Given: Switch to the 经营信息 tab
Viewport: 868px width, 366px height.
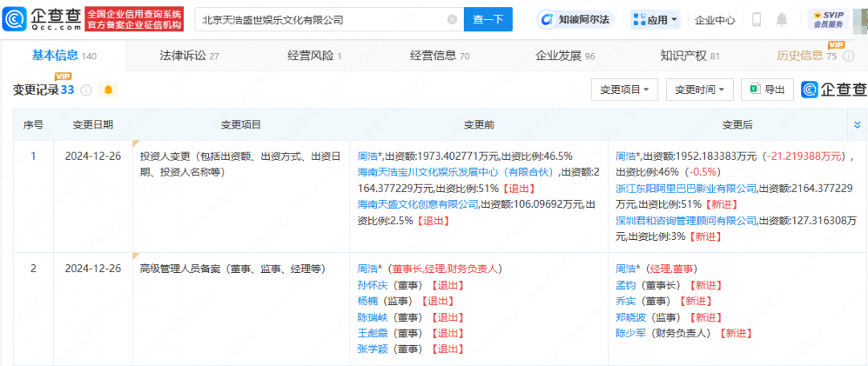Looking at the screenshot, I should point(440,55).
